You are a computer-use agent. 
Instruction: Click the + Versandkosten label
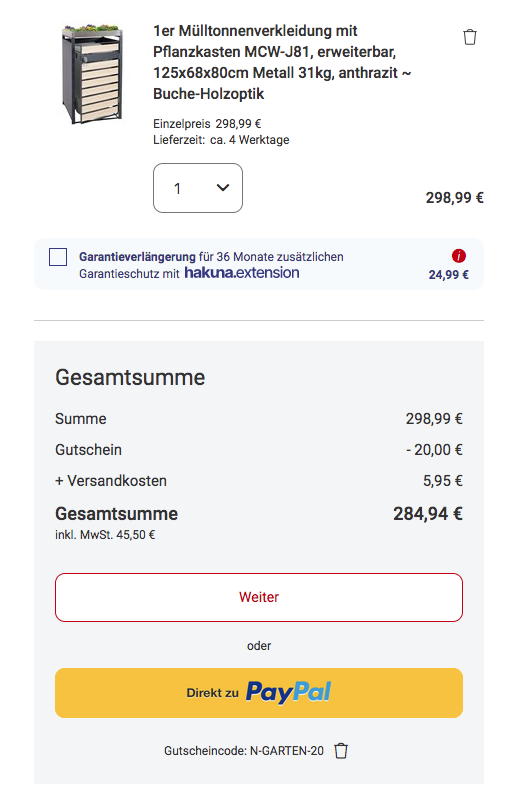111,481
